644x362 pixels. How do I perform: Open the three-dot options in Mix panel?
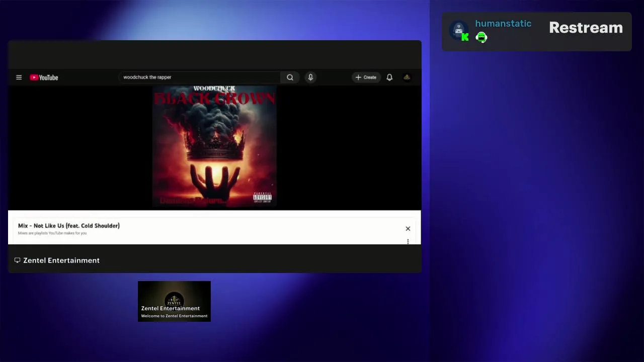(408, 242)
